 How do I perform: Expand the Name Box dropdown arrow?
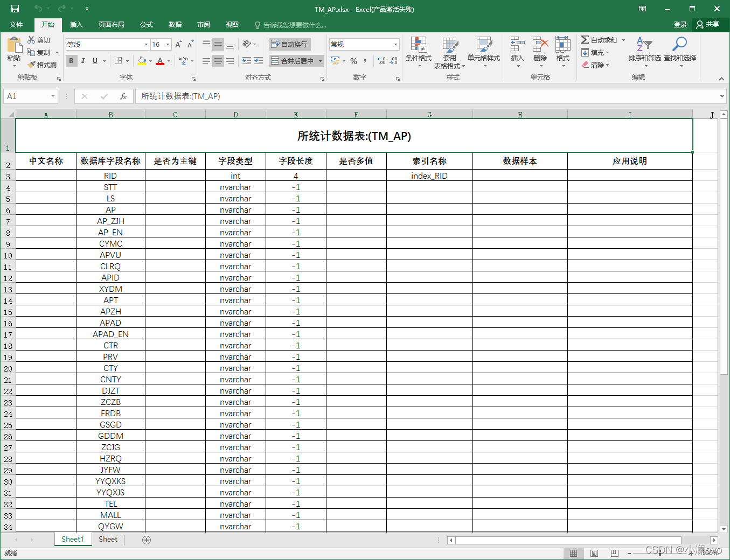click(x=53, y=96)
